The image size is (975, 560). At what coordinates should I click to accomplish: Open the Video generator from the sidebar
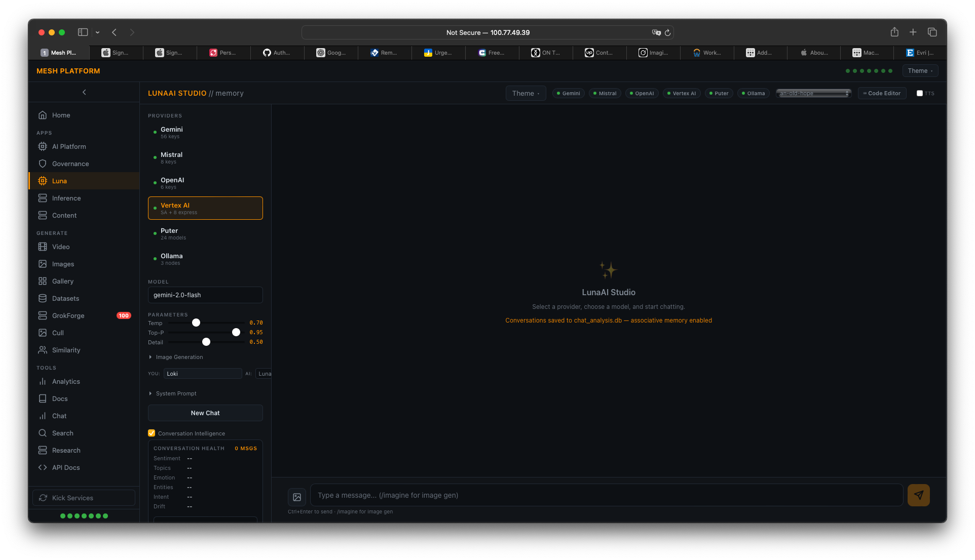(60, 247)
